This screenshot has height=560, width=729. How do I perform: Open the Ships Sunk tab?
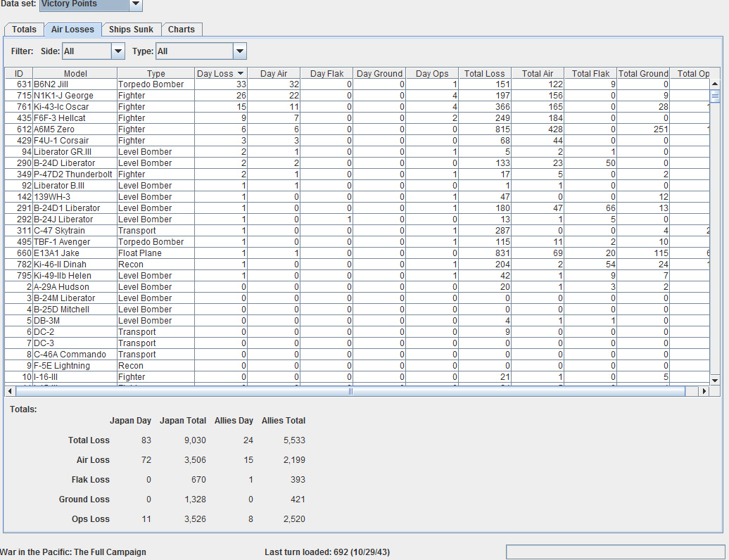131,30
